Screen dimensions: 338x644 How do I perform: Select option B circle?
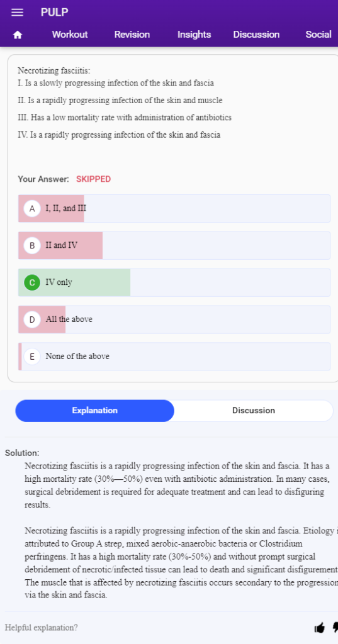click(x=32, y=246)
